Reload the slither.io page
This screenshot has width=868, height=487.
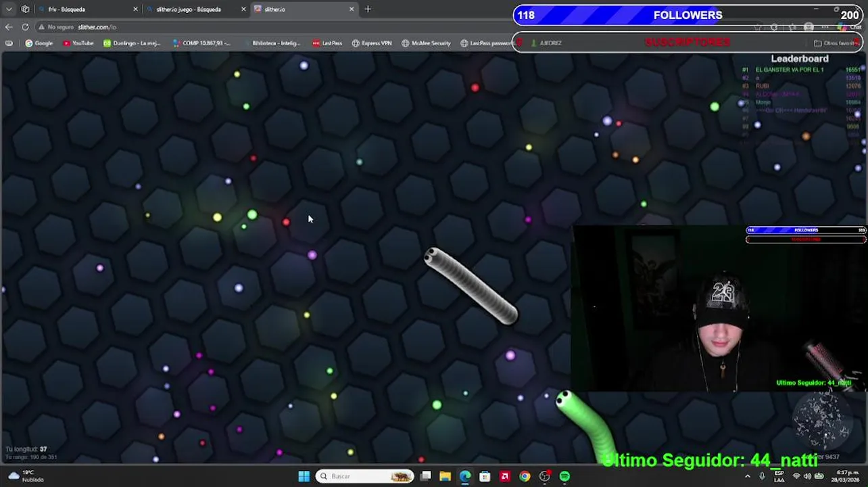click(x=25, y=27)
